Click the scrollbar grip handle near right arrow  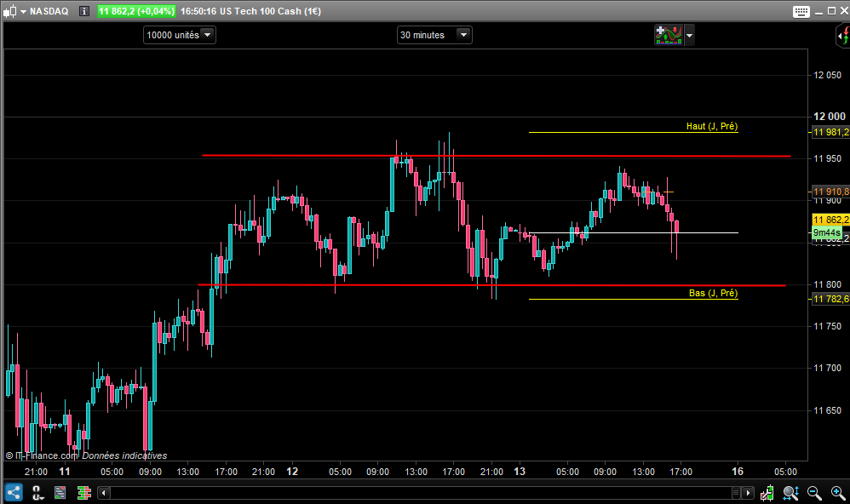coord(736,493)
